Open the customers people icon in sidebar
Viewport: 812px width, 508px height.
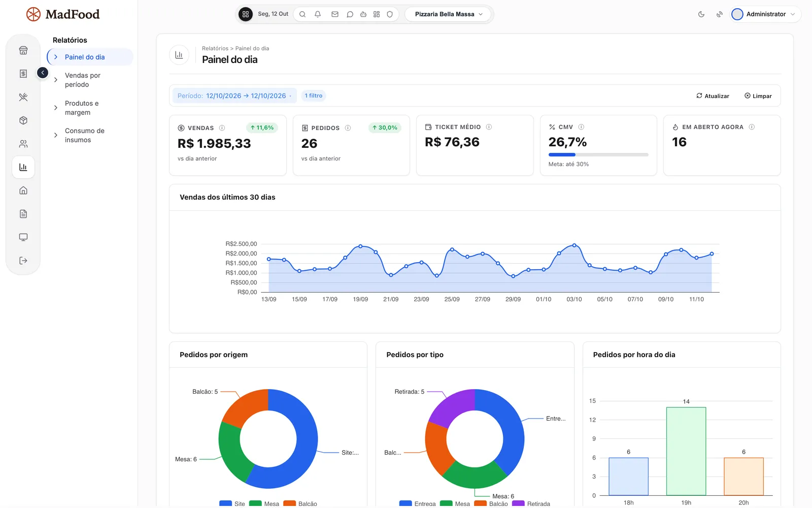23,144
